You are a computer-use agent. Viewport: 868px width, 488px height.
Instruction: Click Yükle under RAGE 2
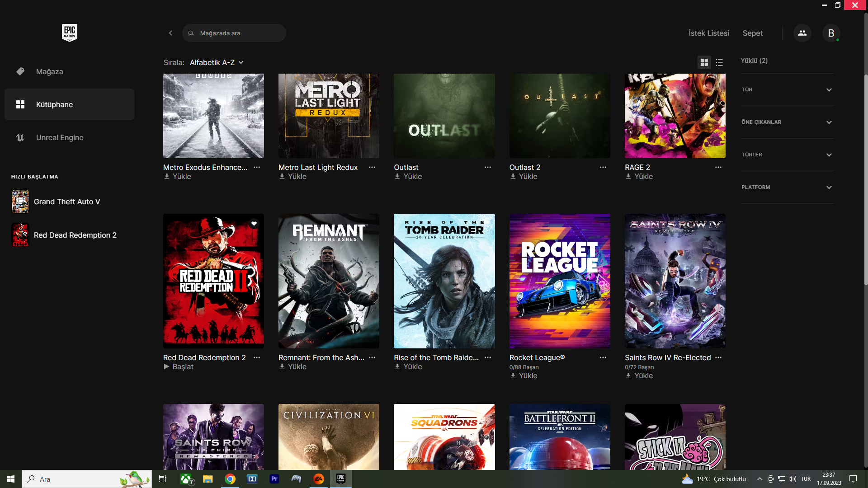pyautogui.click(x=639, y=177)
